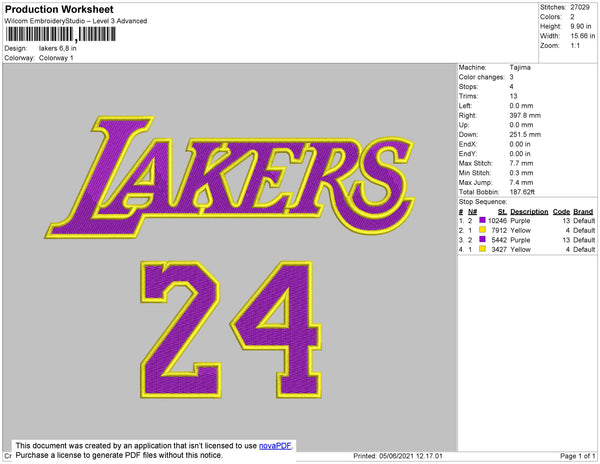Click the yellow swatch for 3427 stitches
Viewport: 600px width, 464px height.
tap(483, 249)
